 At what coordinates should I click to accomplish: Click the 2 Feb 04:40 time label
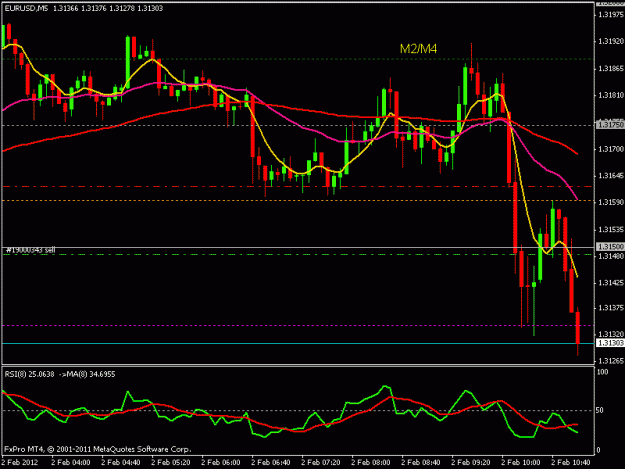[121, 462]
